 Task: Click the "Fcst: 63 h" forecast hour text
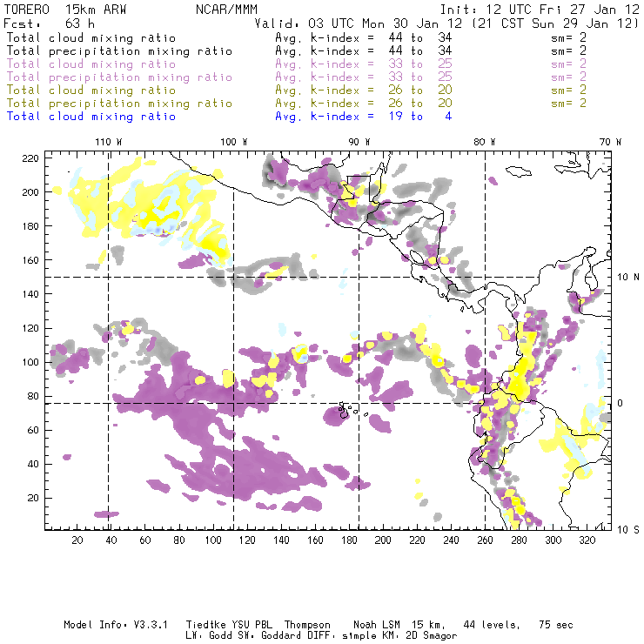pos(49,23)
